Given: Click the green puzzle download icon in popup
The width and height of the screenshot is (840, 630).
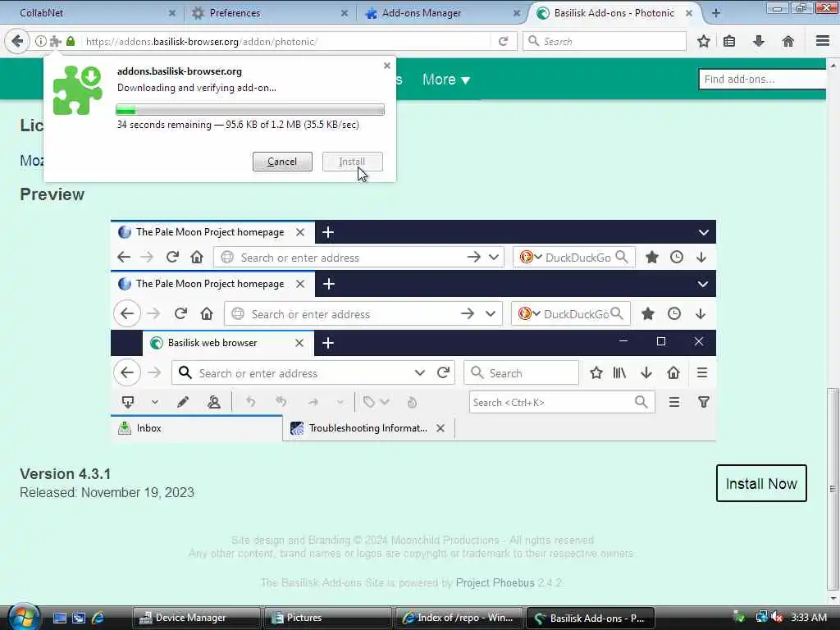Looking at the screenshot, I should tap(78, 89).
